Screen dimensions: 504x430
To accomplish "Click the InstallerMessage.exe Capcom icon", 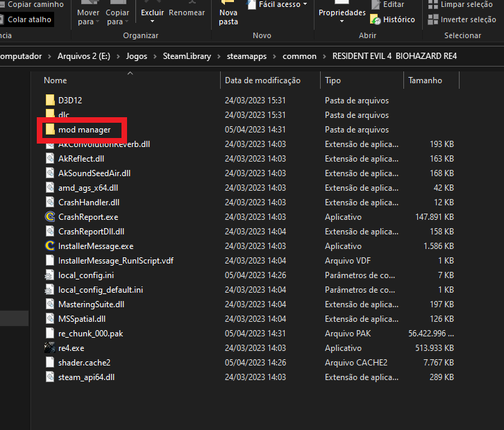I will click(50, 246).
